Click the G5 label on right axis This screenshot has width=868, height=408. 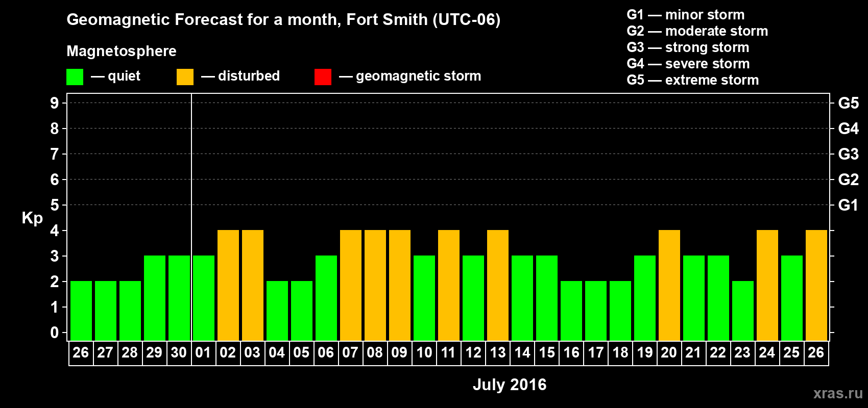pyautogui.click(x=849, y=103)
